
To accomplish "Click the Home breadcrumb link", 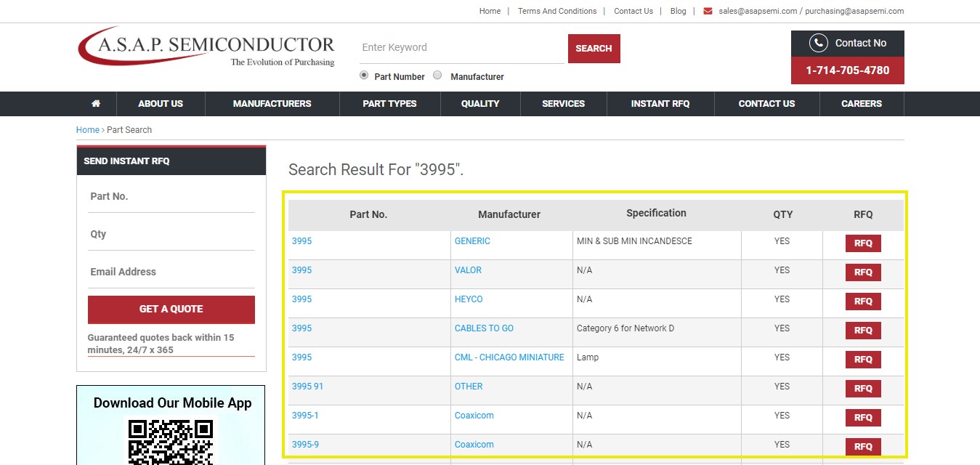I will click(87, 130).
